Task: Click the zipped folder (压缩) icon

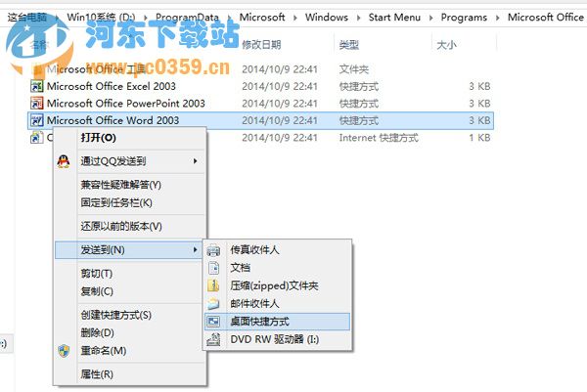Action: [x=213, y=285]
